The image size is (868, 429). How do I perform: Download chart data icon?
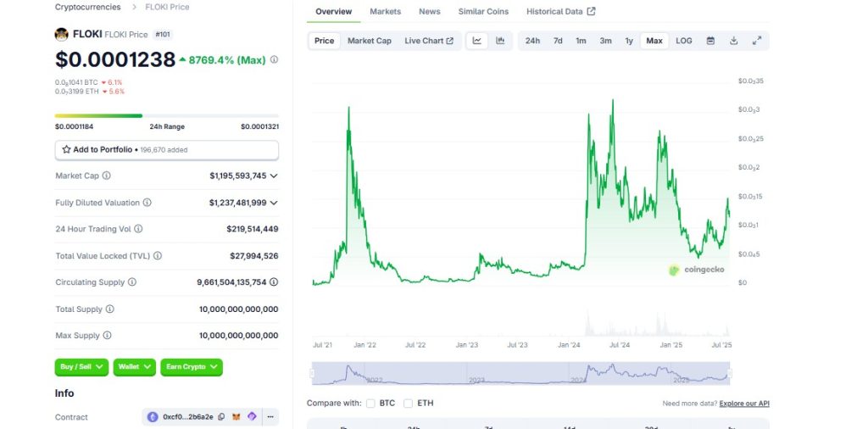tap(733, 41)
